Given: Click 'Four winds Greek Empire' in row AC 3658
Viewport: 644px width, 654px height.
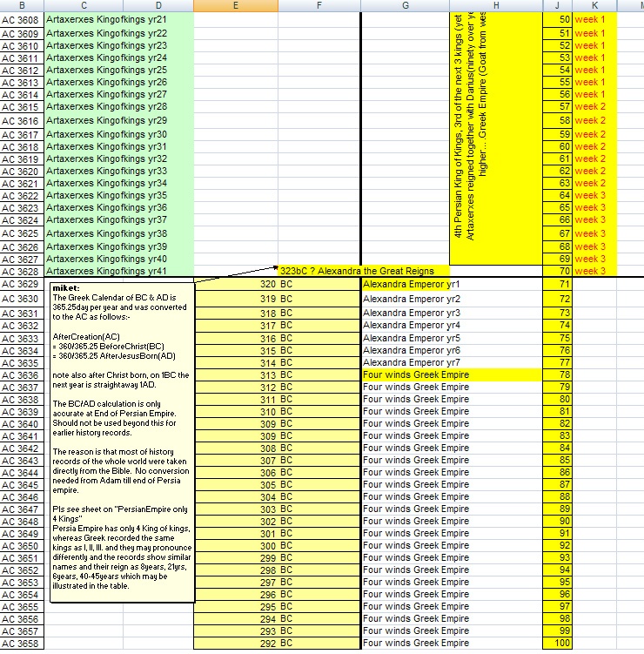Looking at the screenshot, I should click(x=452, y=644).
